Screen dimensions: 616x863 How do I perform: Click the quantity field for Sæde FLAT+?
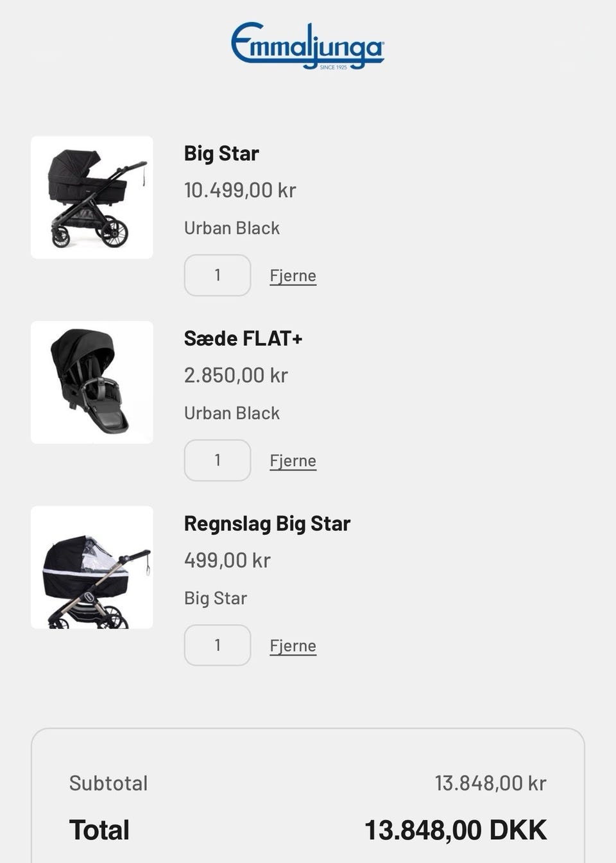tap(218, 460)
